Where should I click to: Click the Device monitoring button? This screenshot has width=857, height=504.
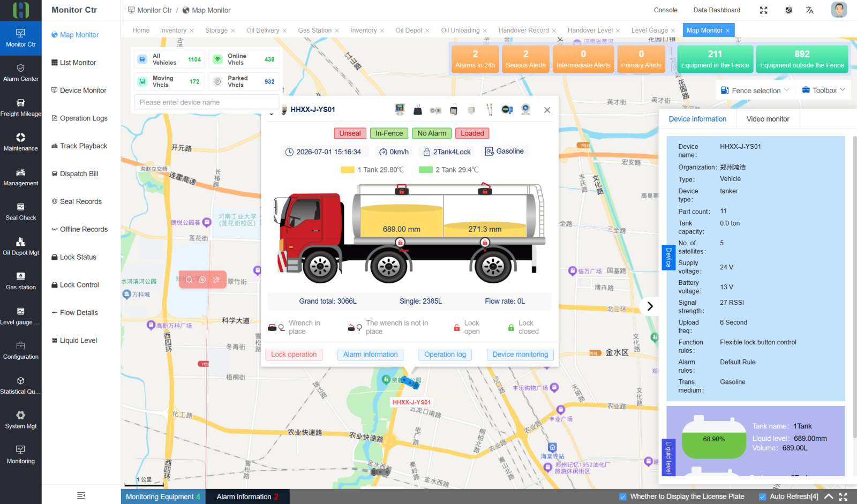tap(520, 355)
